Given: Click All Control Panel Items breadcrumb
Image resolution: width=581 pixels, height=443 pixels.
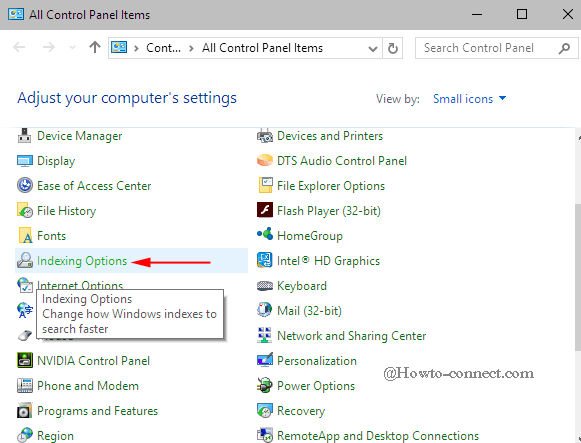Looking at the screenshot, I should [262, 48].
